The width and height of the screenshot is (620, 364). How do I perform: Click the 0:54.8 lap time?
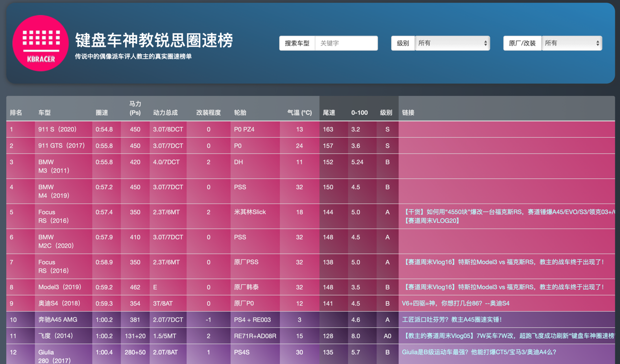104,129
